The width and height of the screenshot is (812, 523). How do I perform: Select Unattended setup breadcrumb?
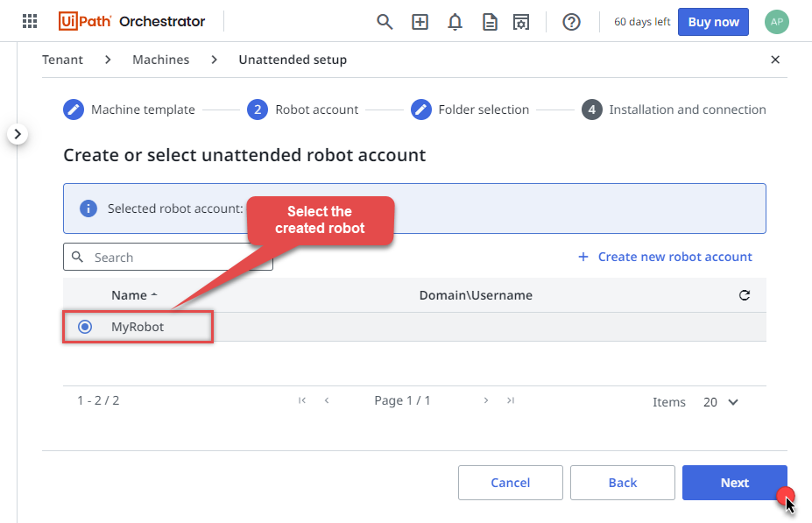pyautogui.click(x=293, y=60)
